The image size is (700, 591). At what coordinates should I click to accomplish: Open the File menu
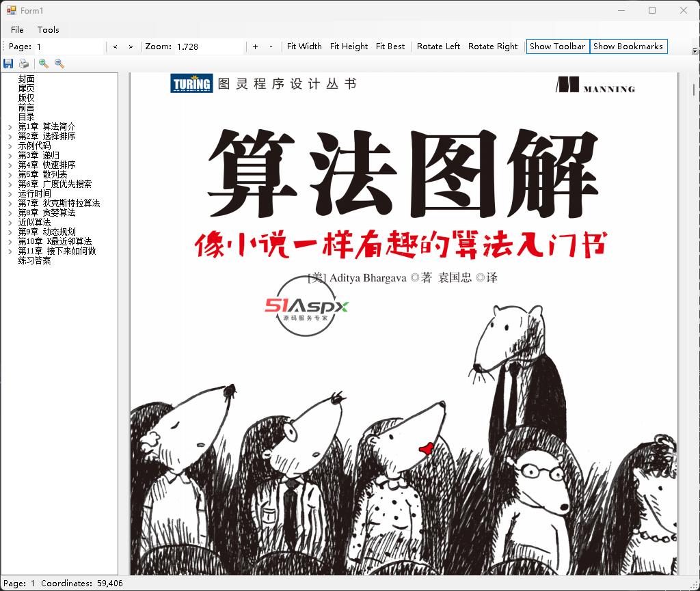click(17, 30)
